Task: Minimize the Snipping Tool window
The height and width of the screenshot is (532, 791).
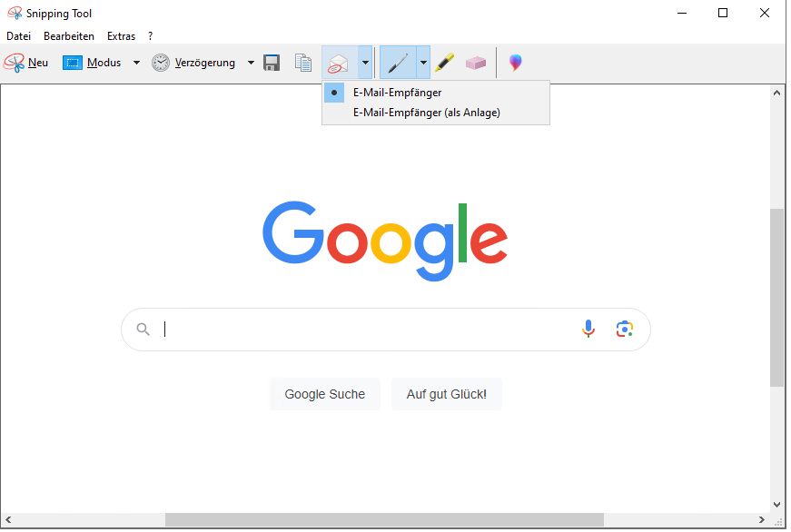Action: click(x=682, y=13)
